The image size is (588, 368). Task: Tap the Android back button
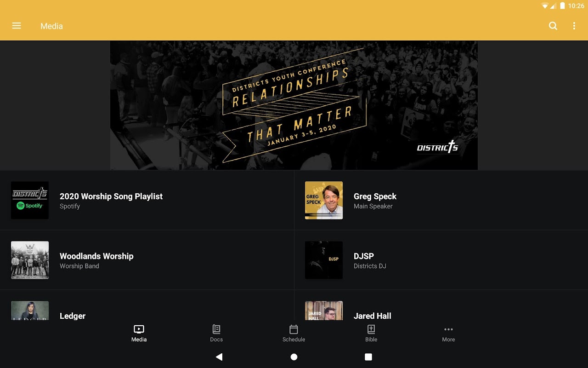(x=219, y=356)
